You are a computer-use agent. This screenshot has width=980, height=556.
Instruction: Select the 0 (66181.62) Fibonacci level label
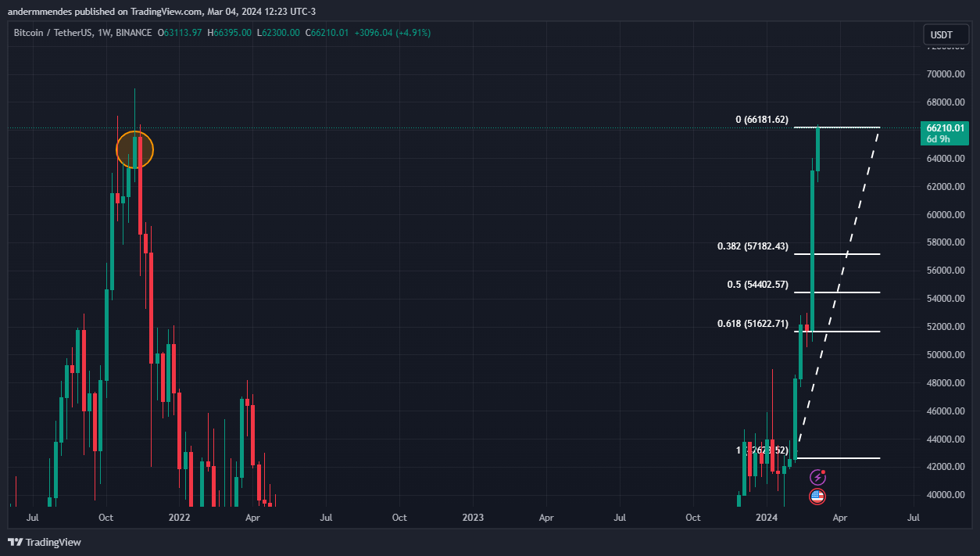pos(762,120)
